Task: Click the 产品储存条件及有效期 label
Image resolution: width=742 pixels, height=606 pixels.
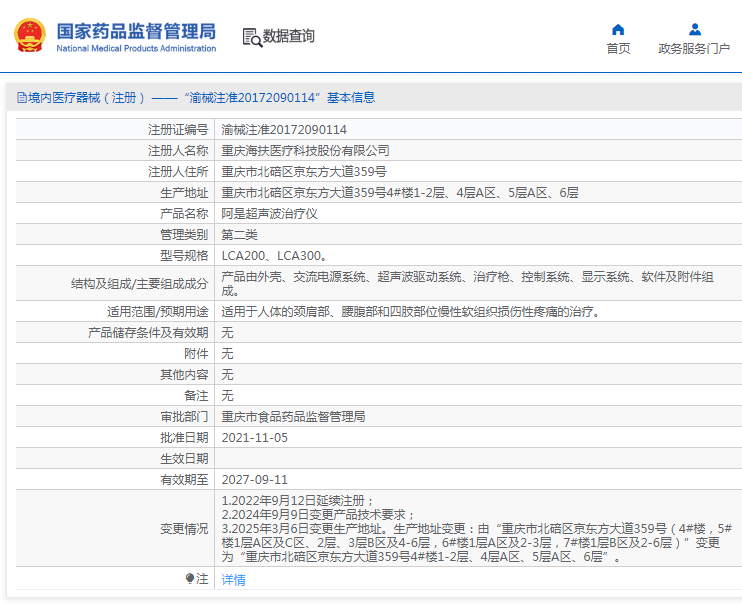Action: pos(148,333)
